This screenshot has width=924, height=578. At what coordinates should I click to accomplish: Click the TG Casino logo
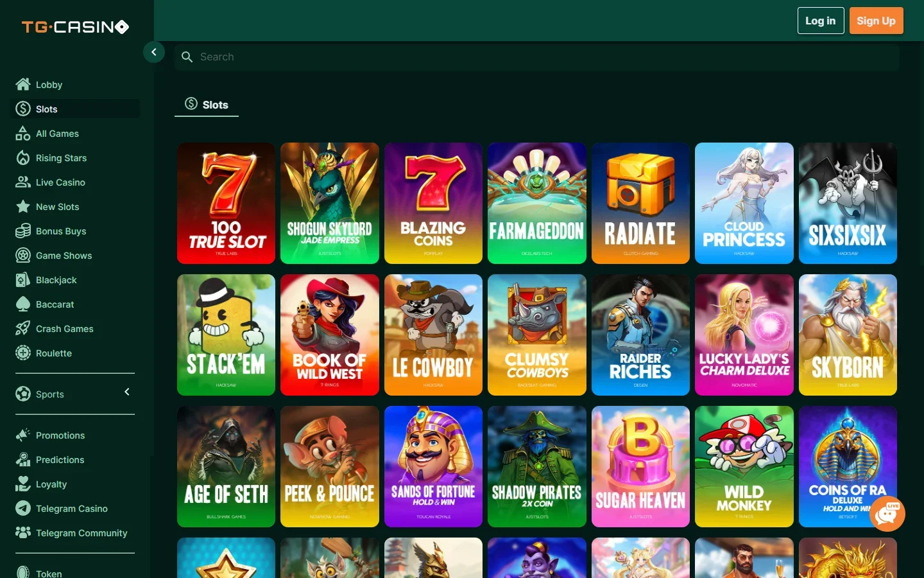[76, 26]
